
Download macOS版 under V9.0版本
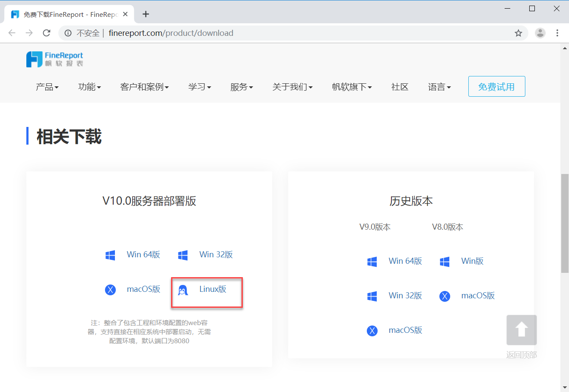click(x=405, y=330)
